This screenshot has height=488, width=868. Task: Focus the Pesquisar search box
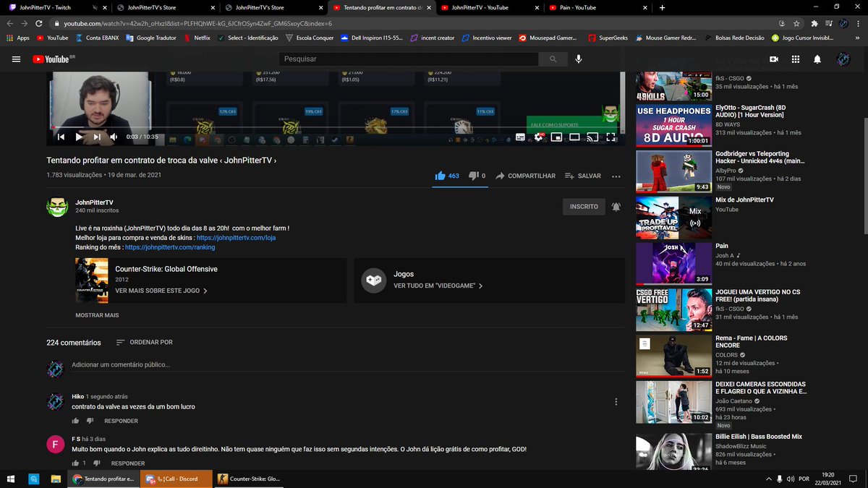click(409, 59)
